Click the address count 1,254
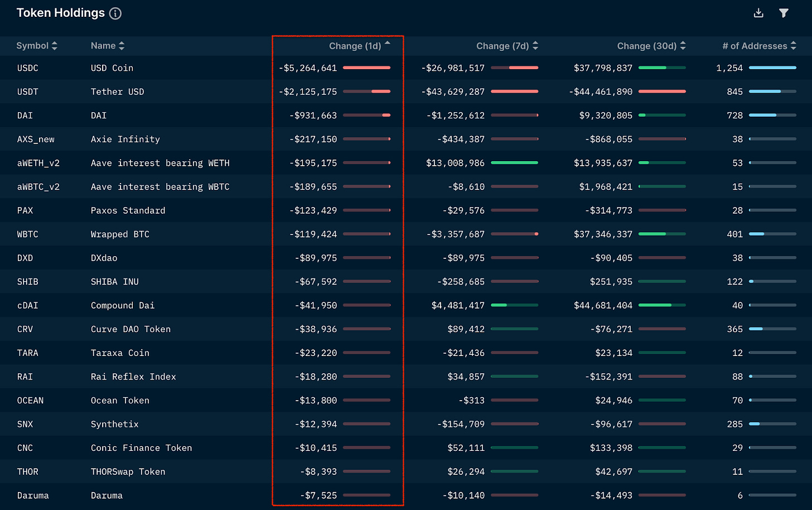This screenshot has height=510, width=812. click(729, 68)
